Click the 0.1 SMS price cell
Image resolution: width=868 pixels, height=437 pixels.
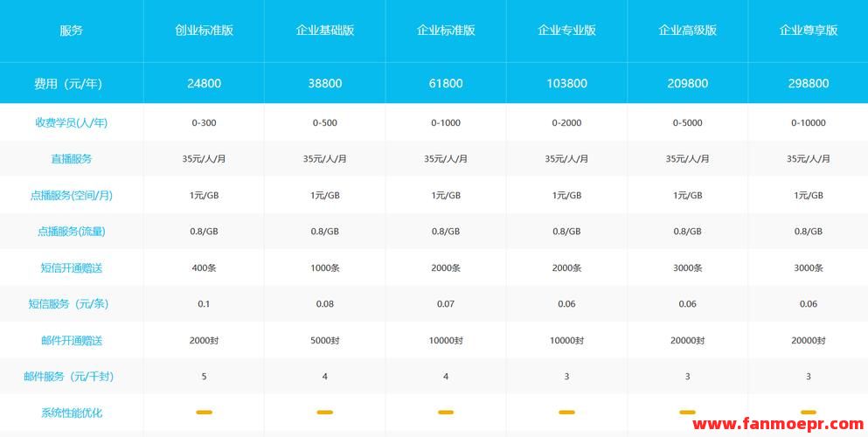point(204,303)
